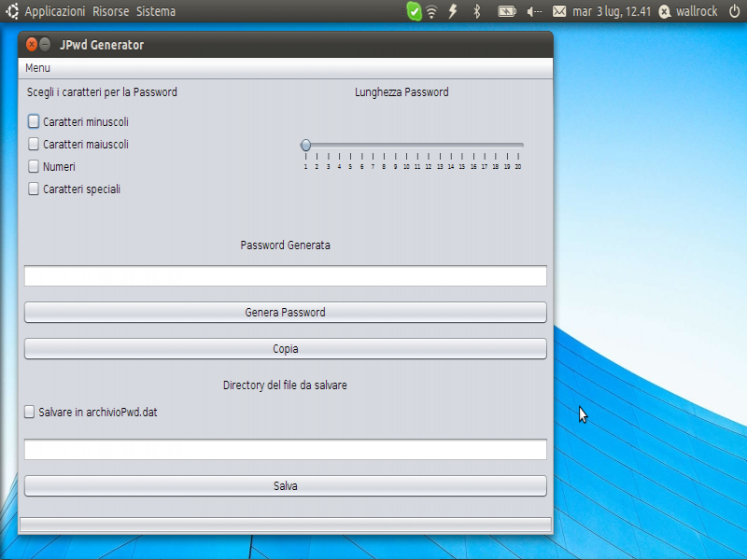Click the Ubuntu logo icon in panel

pyautogui.click(x=12, y=11)
